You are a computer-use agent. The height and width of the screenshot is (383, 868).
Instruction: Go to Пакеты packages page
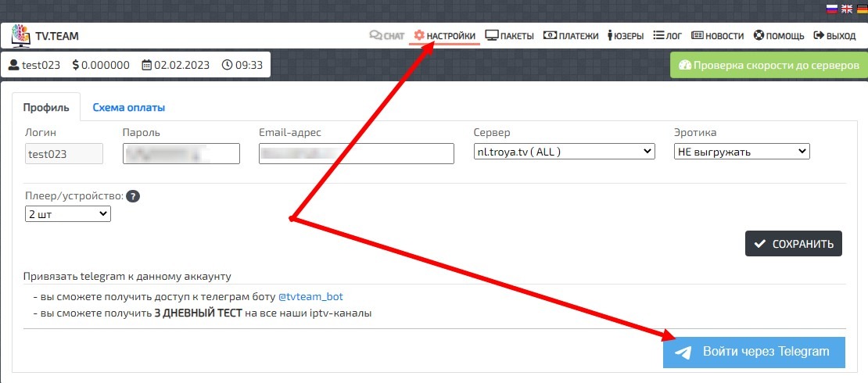[x=510, y=36]
